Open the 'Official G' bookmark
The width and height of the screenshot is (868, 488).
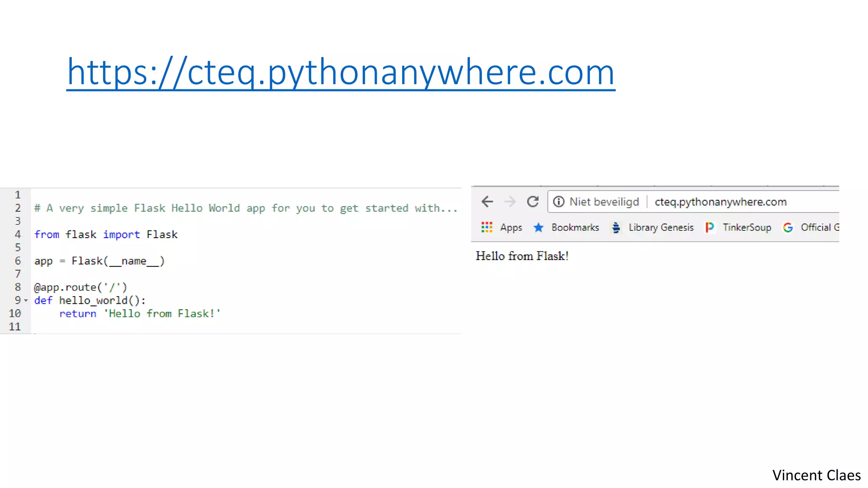pos(820,227)
